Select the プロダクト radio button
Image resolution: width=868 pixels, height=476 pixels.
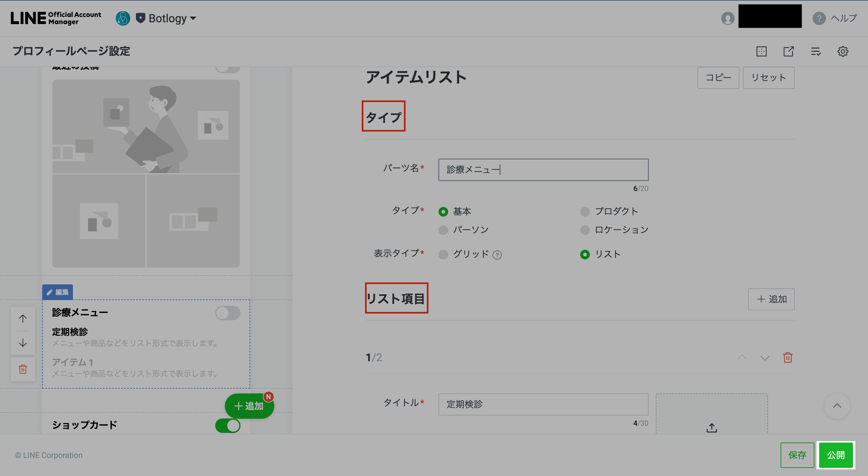point(585,211)
